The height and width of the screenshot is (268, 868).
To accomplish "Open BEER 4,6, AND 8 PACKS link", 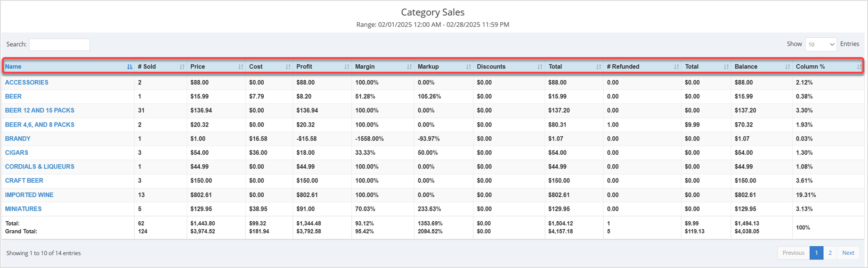I will [x=40, y=125].
